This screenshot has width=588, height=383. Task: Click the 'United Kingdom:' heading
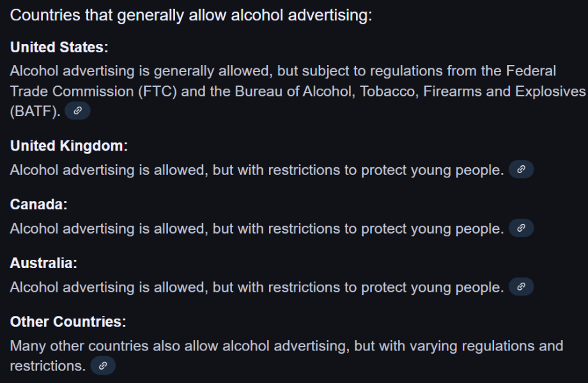(69, 146)
